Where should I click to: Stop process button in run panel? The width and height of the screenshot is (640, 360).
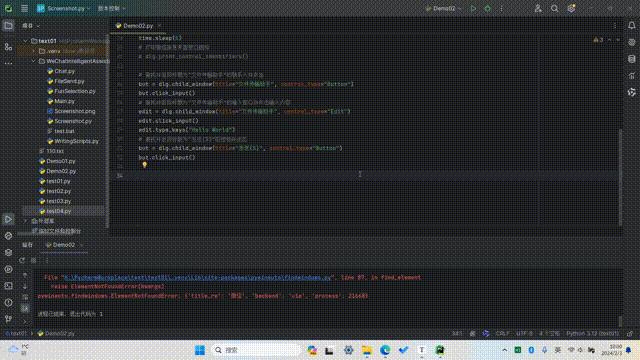(34, 260)
